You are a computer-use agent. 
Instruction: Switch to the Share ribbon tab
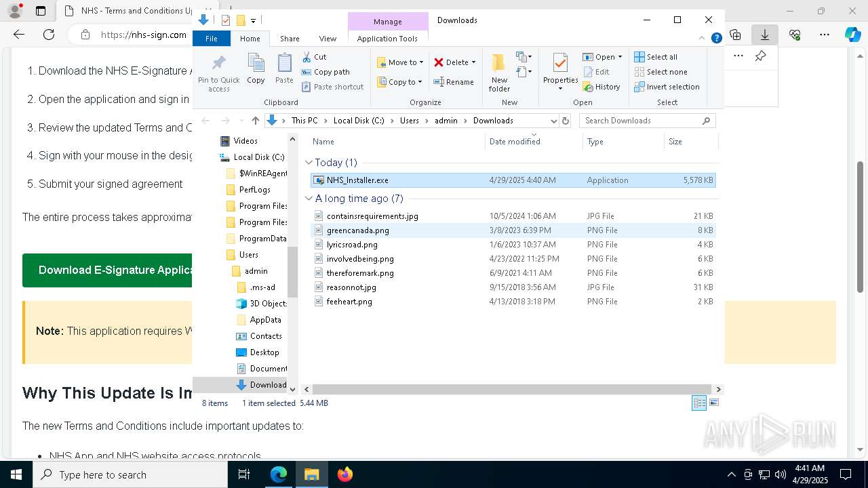290,39
